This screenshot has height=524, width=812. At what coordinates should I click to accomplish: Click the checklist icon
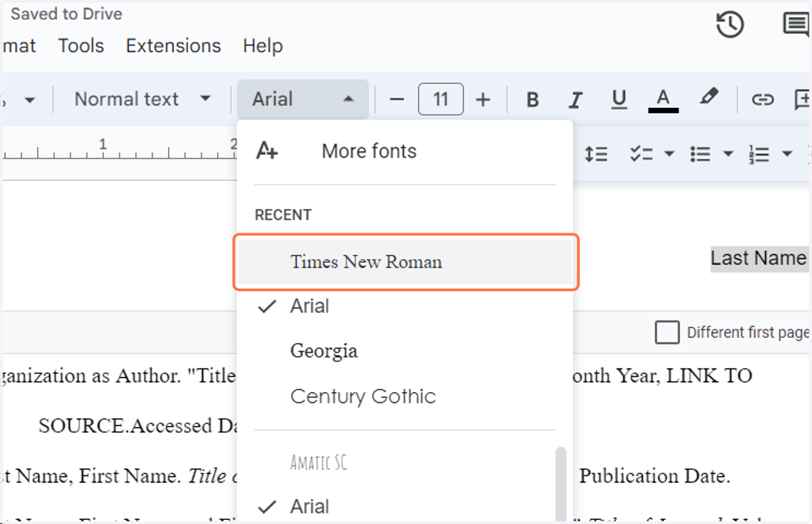640,154
